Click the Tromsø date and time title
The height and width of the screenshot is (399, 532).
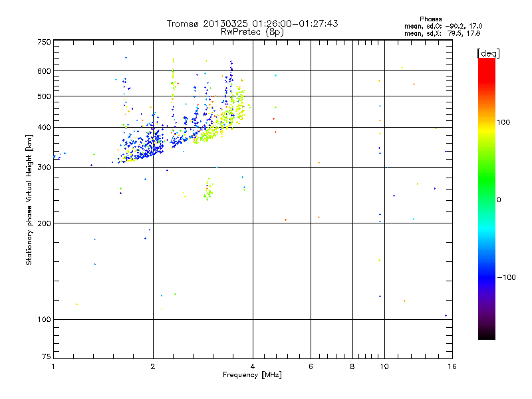point(252,23)
